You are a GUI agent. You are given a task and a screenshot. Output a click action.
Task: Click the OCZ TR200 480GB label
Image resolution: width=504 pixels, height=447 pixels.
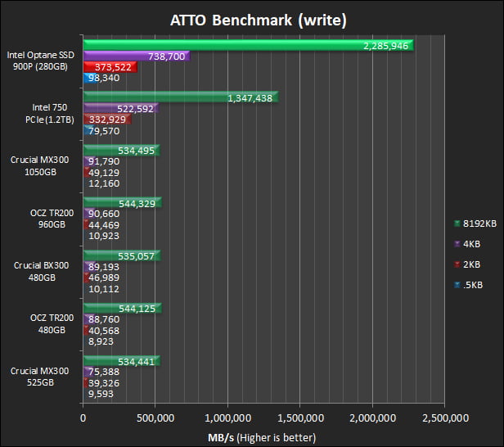(x=52, y=324)
